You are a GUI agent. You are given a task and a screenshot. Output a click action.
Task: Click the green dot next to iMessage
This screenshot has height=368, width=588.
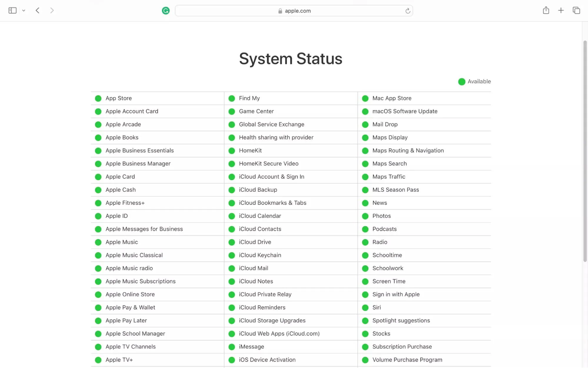point(232,347)
